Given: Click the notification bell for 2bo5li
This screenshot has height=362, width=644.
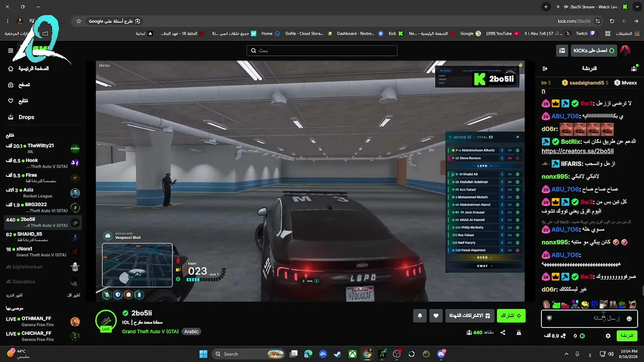Looking at the screenshot, I should pyautogui.click(x=420, y=316).
